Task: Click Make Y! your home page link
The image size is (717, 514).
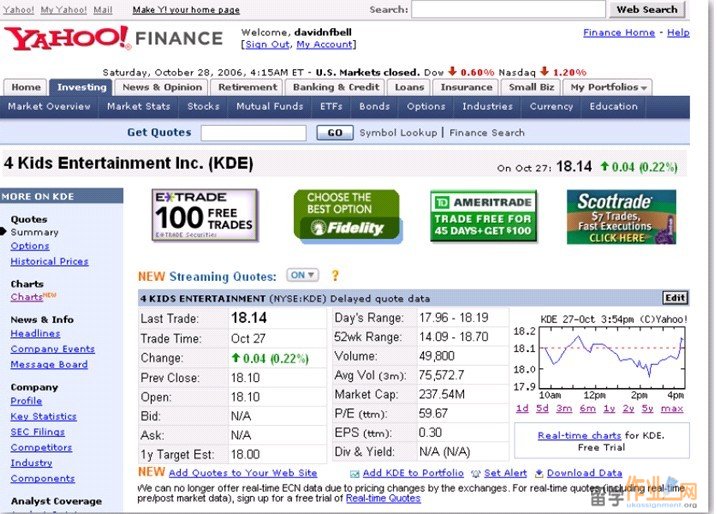Action: pos(186,10)
